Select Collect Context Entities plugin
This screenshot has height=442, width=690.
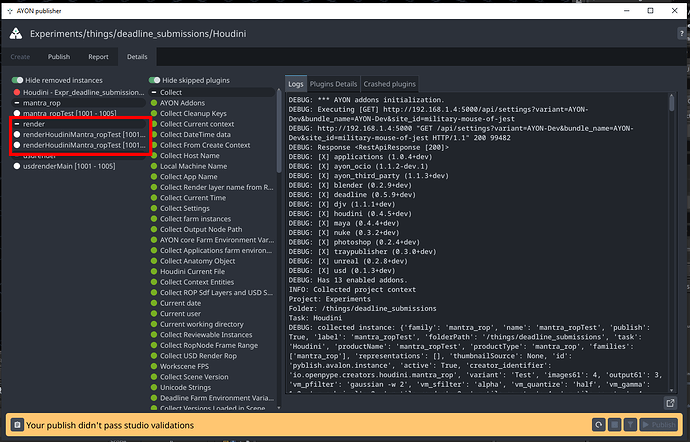pyautogui.click(x=212, y=282)
